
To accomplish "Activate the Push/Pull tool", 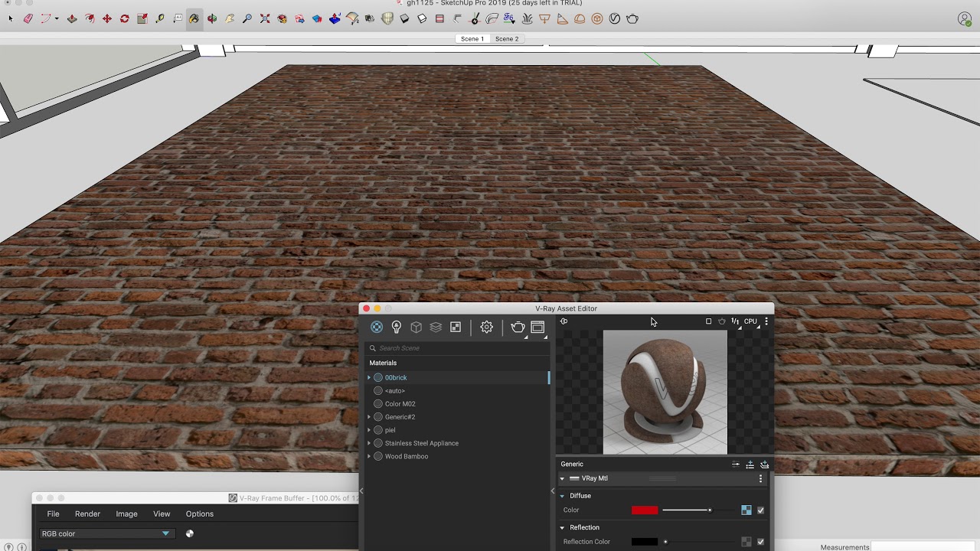I will tap(72, 18).
